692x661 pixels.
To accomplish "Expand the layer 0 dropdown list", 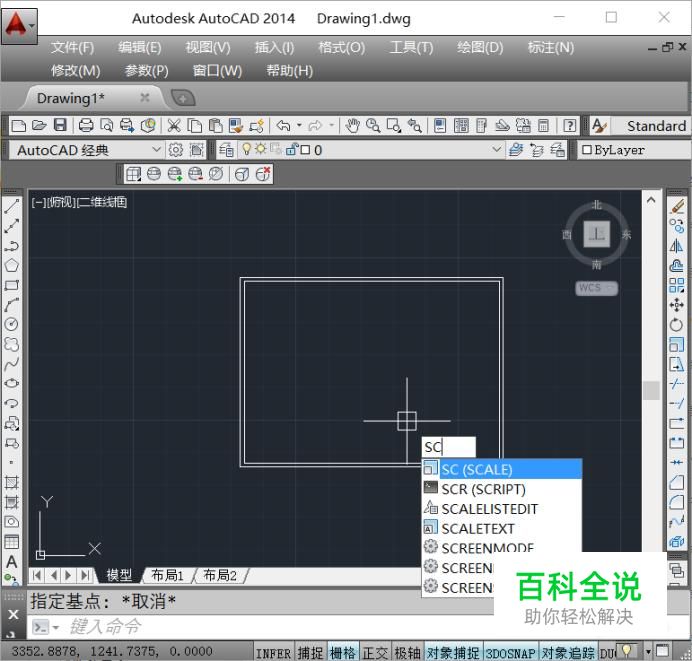I will tap(496, 150).
